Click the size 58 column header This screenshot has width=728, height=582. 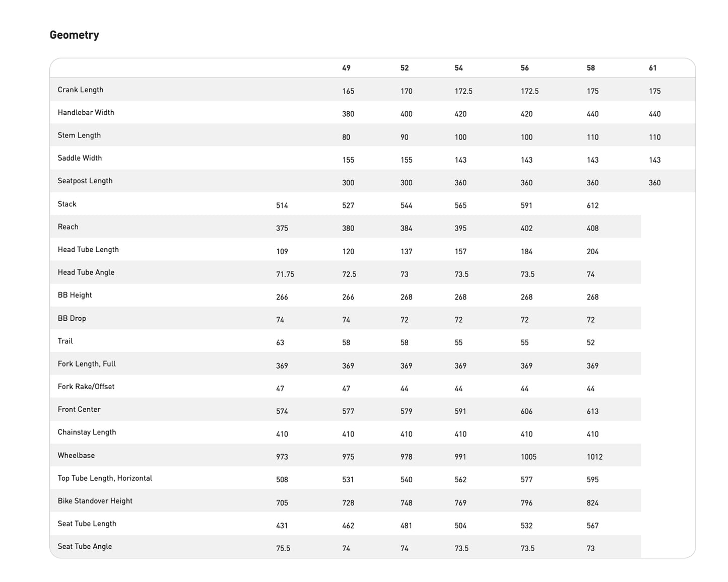pyautogui.click(x=590, y=68)
